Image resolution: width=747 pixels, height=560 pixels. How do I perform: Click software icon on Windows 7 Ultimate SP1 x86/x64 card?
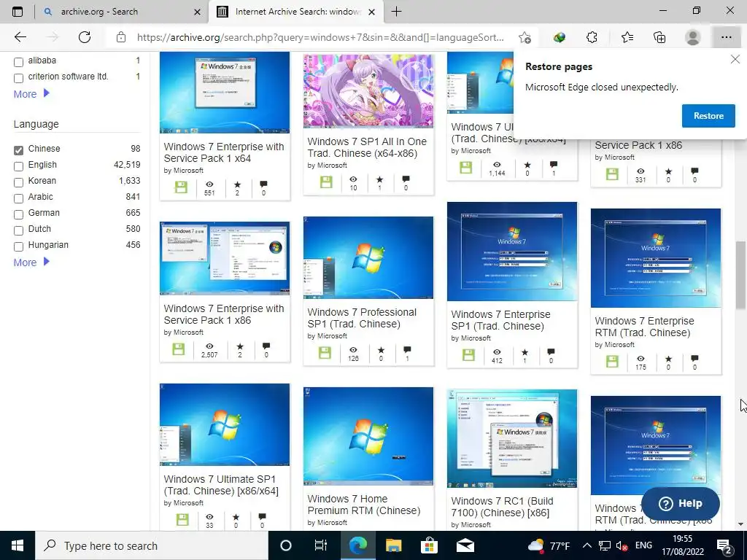coord(182,519)
